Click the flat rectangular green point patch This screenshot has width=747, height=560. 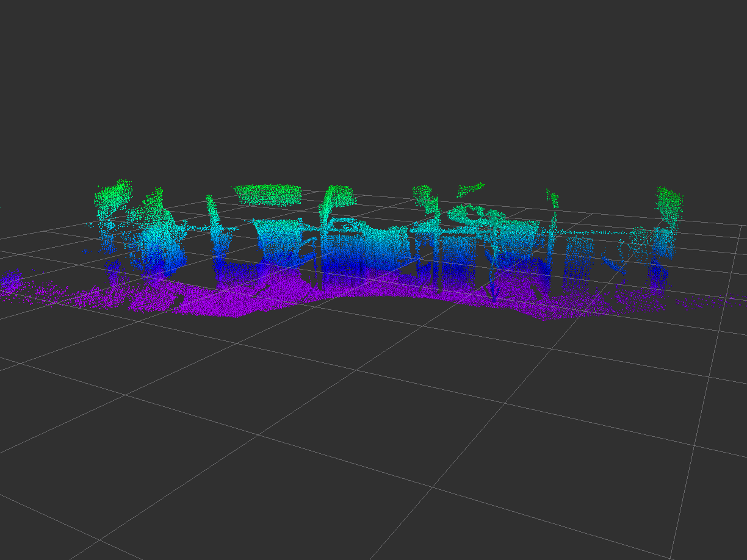tap(269, 194)
